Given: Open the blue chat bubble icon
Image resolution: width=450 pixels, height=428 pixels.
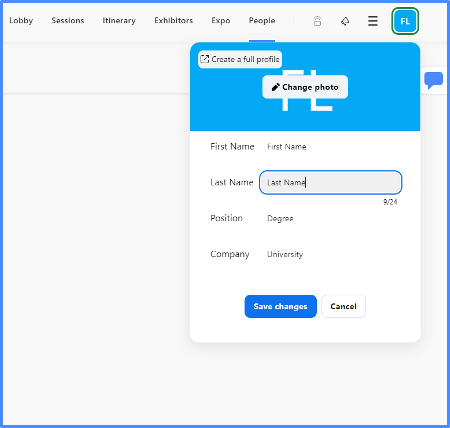Looking at the screenshot, I should pos(433,80).
